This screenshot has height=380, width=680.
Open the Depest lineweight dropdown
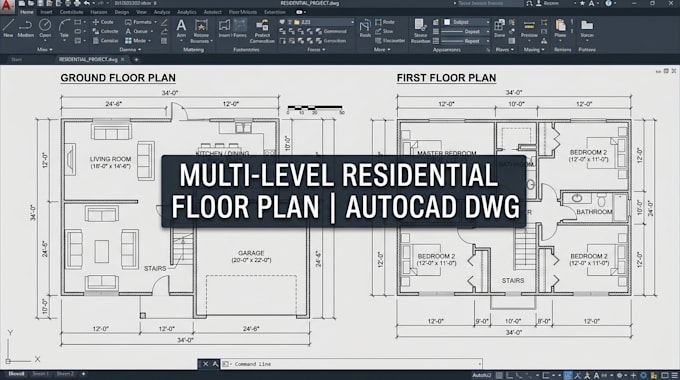click(488, 31)
